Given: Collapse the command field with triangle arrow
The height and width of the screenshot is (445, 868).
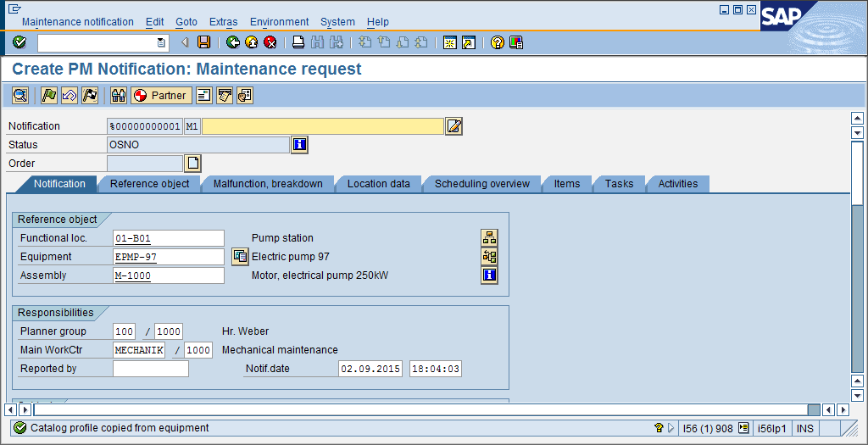Looking at the screenshot, I should click(x=184, y=42).
